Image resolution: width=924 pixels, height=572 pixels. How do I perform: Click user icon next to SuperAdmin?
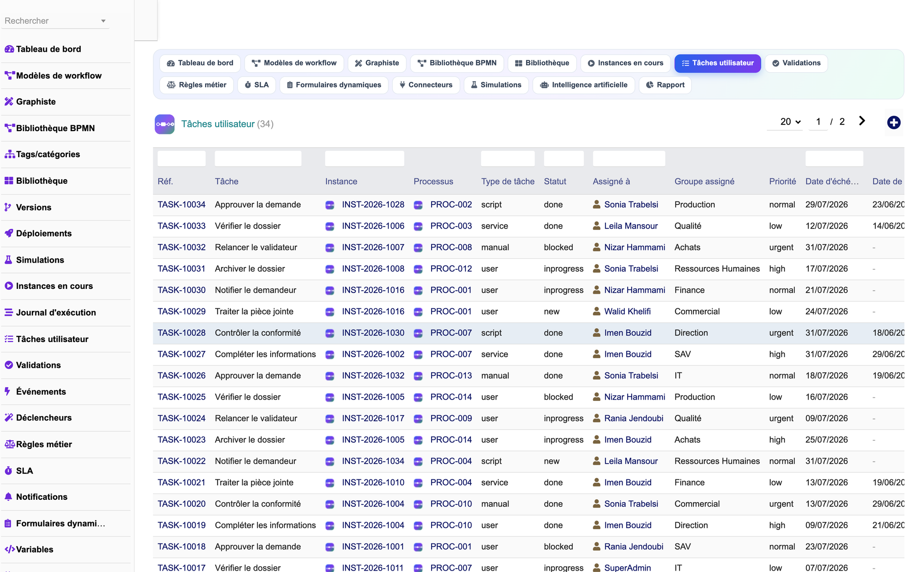(596, 568)
